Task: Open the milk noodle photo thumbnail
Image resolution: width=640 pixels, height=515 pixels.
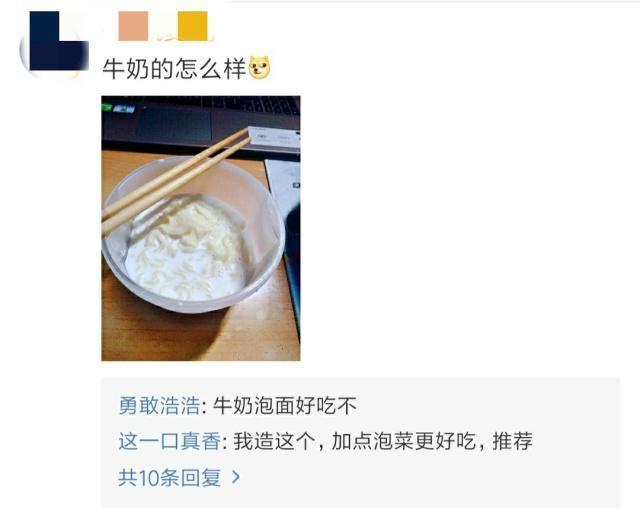Action: tap(201, 228)
